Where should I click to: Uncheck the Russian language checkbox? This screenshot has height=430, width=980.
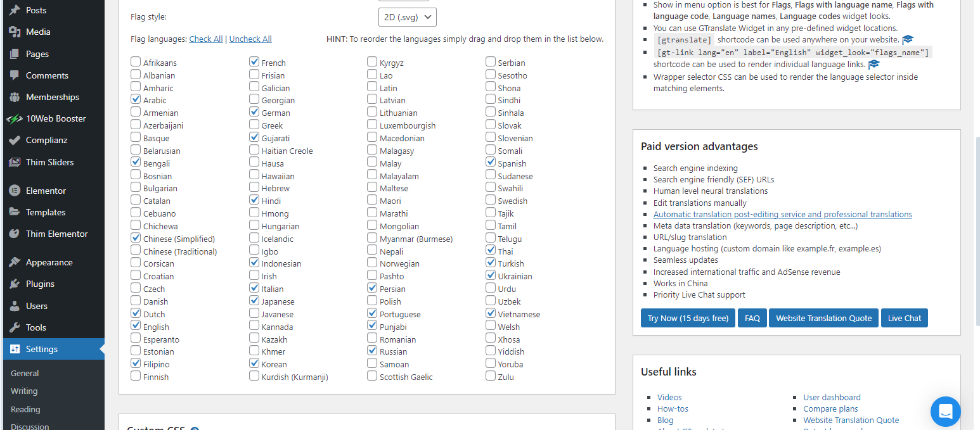pos(372,351)
